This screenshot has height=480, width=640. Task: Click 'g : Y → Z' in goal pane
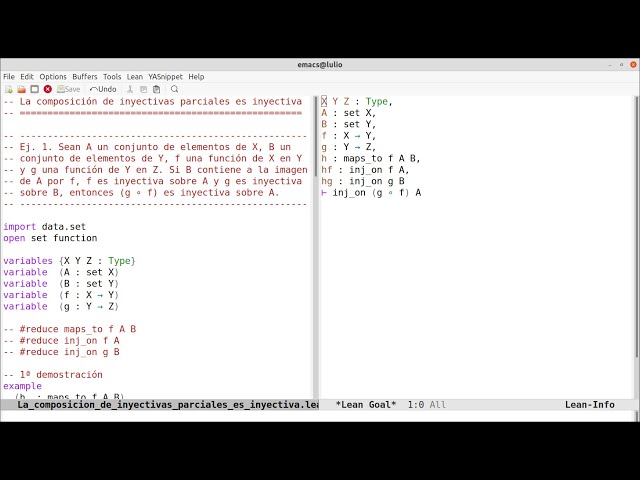click(348, 147)
